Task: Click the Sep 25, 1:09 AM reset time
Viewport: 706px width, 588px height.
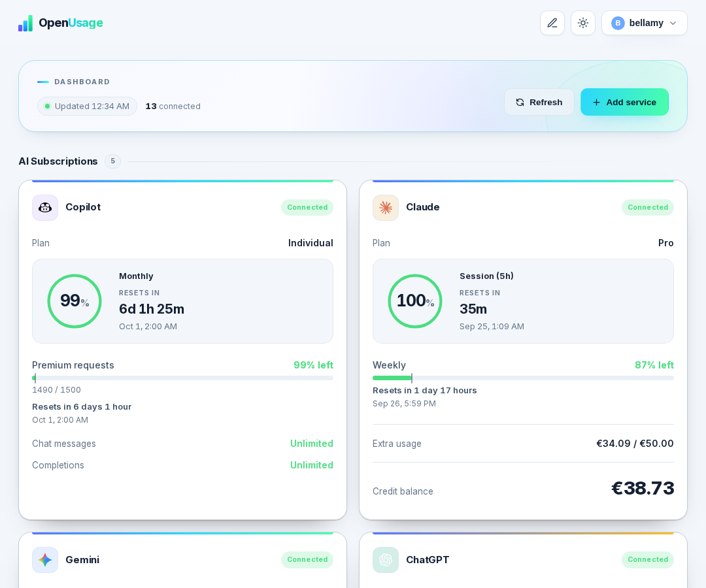Action: tap(492, 326)
